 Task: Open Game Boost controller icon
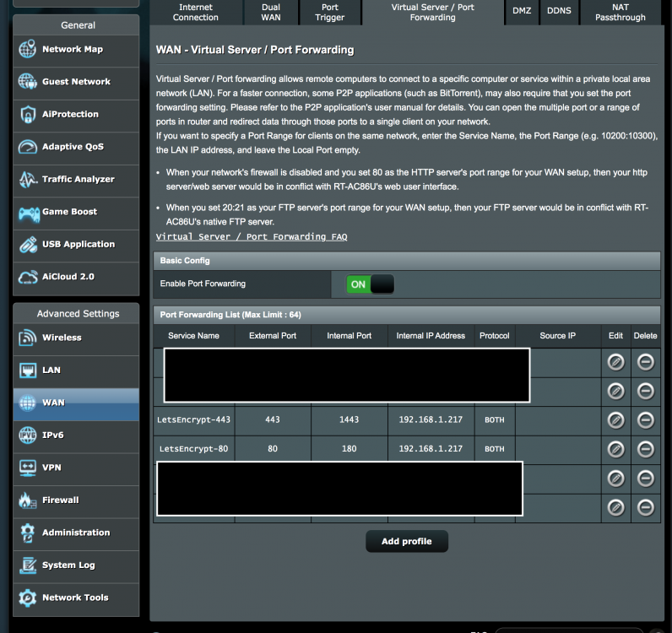point(29,213)
